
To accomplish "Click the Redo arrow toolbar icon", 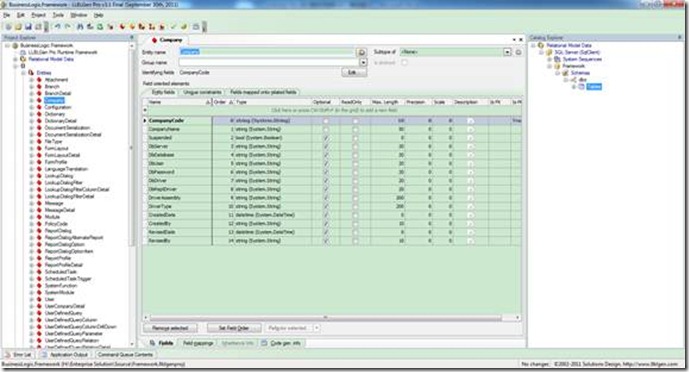I will [x=68, y=27].
